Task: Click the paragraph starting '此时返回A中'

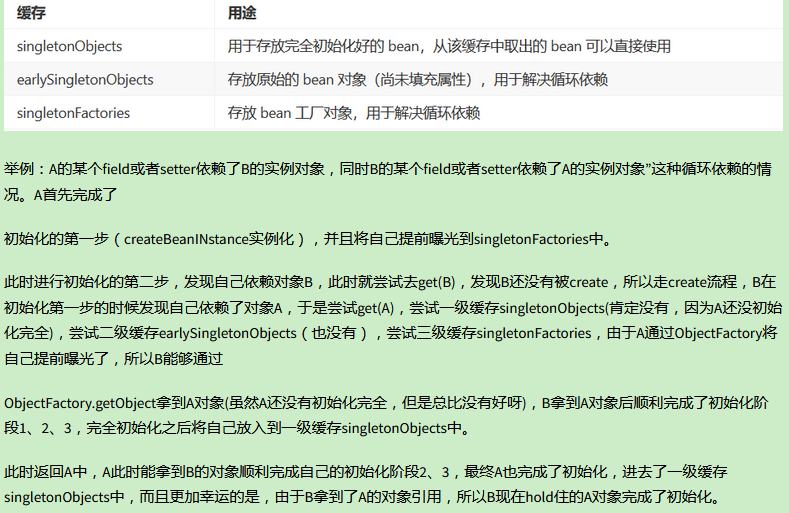Action: click(366, 484)
